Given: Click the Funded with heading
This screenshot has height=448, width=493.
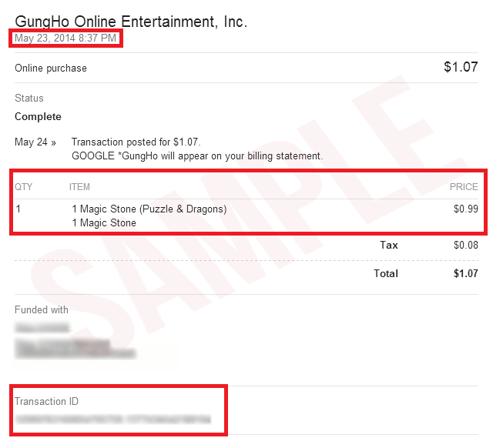Looking at the screenshot, I should pyautogui.click(x=41, y=309).
